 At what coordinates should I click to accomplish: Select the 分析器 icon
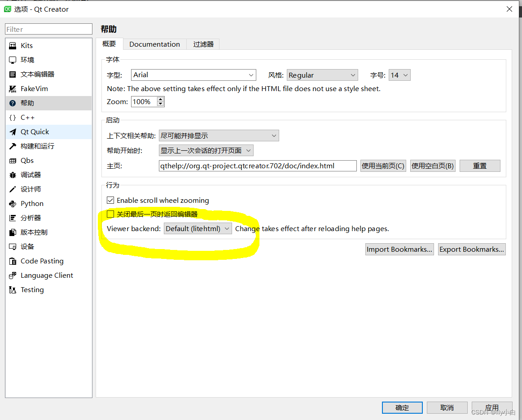click(x=13, y=218)
